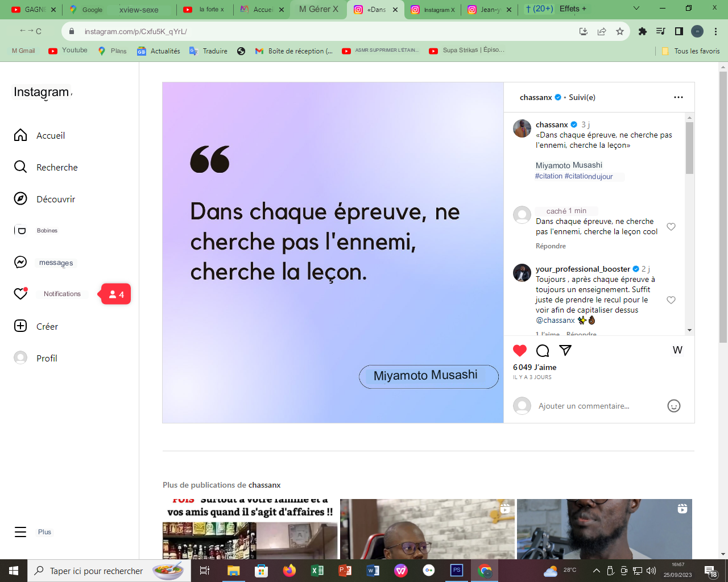Click the Créer plus icon
728x582 pixels.
(x=20, y=326)
